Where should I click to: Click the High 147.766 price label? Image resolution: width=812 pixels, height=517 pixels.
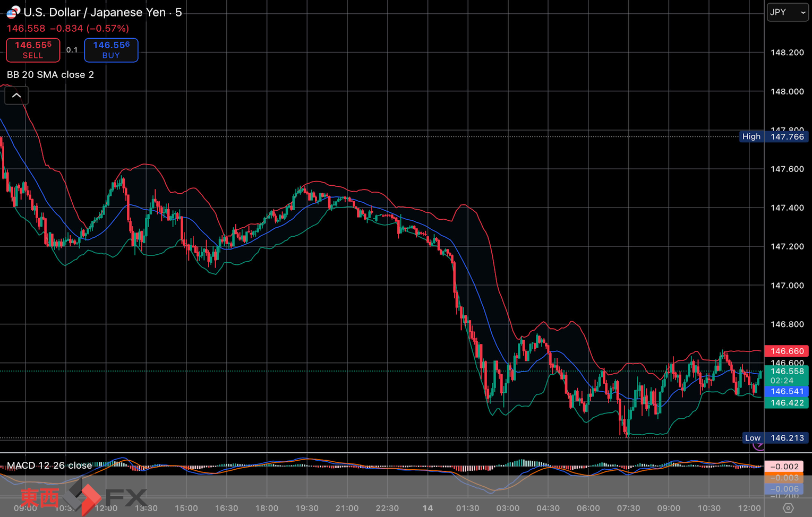[774, 136]
